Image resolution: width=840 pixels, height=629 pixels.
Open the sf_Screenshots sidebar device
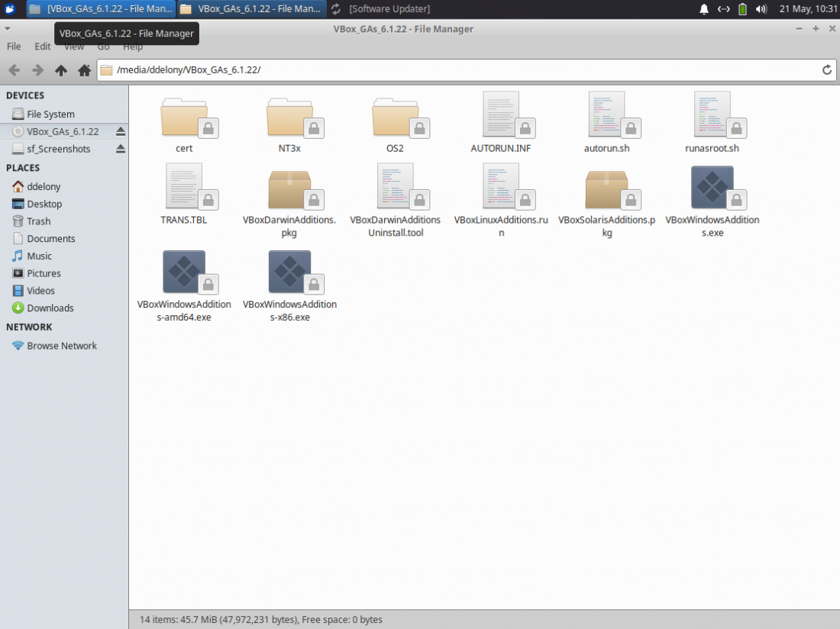point(57,149)
